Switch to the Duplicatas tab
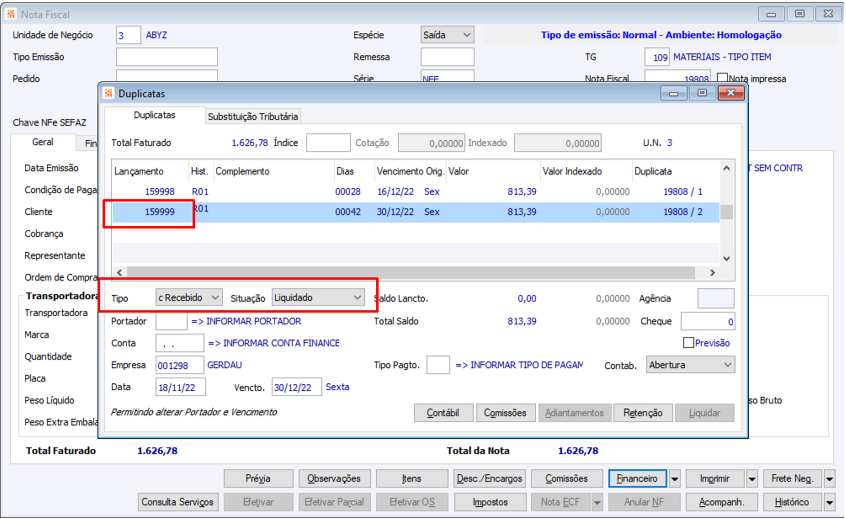The image size is (846, 519). click(154, 115)
